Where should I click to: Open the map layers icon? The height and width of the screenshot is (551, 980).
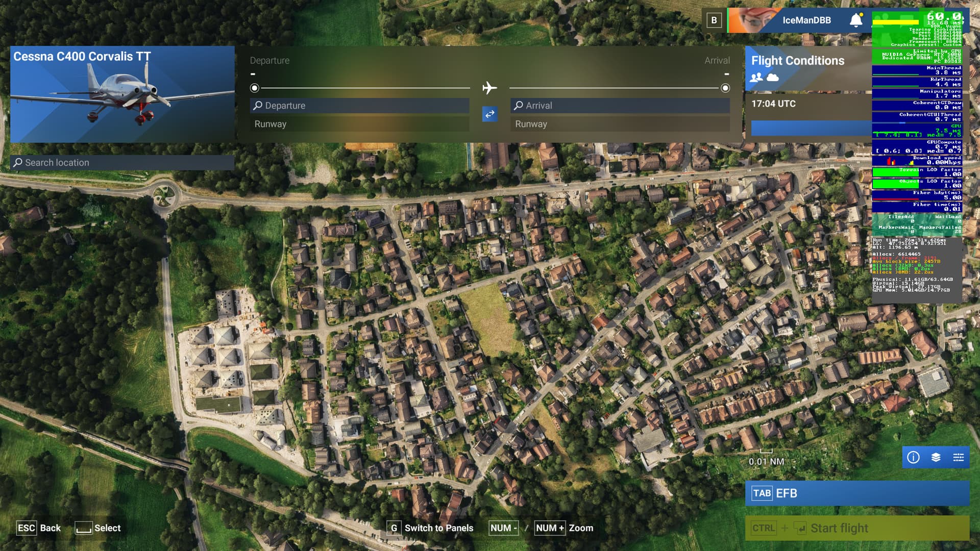[936, 458]
